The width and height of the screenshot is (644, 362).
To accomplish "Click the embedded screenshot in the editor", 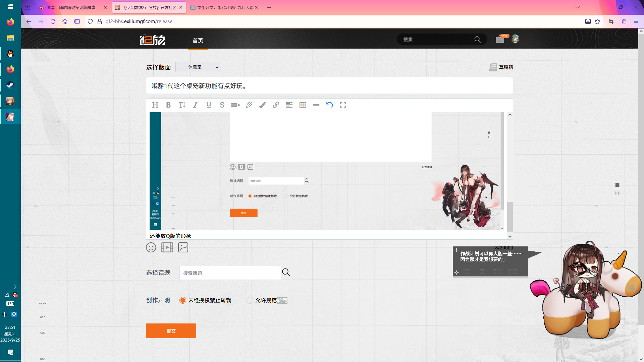I will 327,171.
